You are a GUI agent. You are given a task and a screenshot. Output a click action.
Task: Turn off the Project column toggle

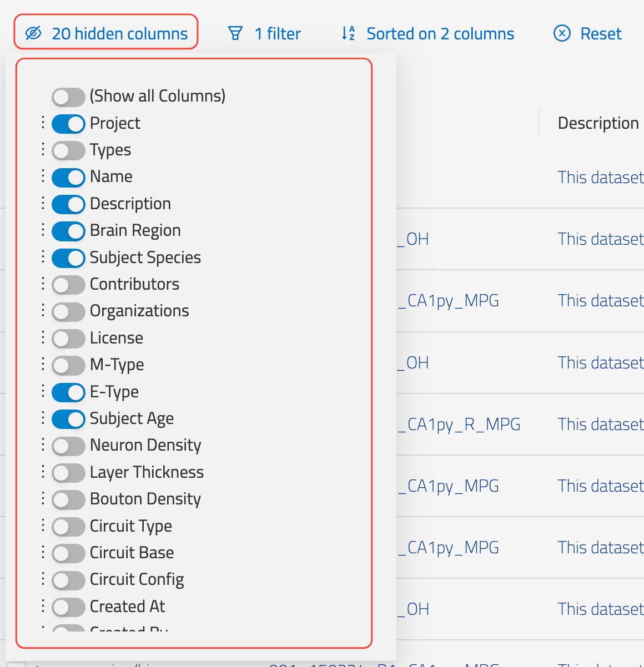point(68,124)
